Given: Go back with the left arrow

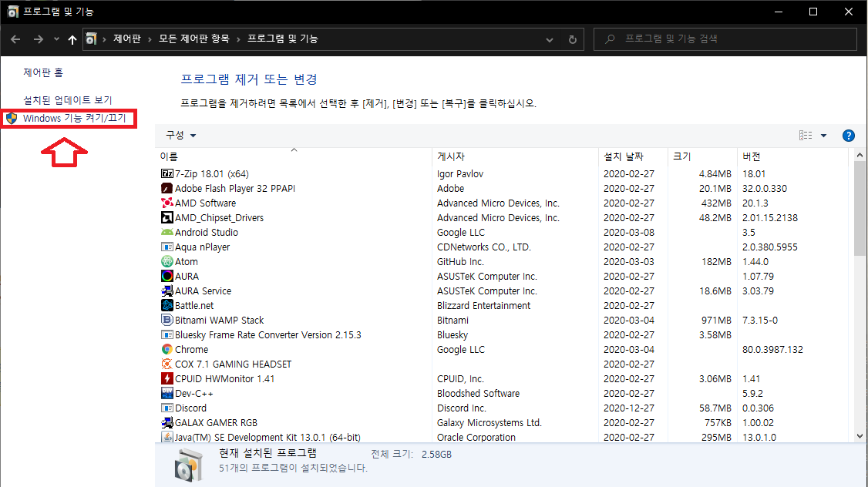Looking at the screenshot, I should (15, 39).
